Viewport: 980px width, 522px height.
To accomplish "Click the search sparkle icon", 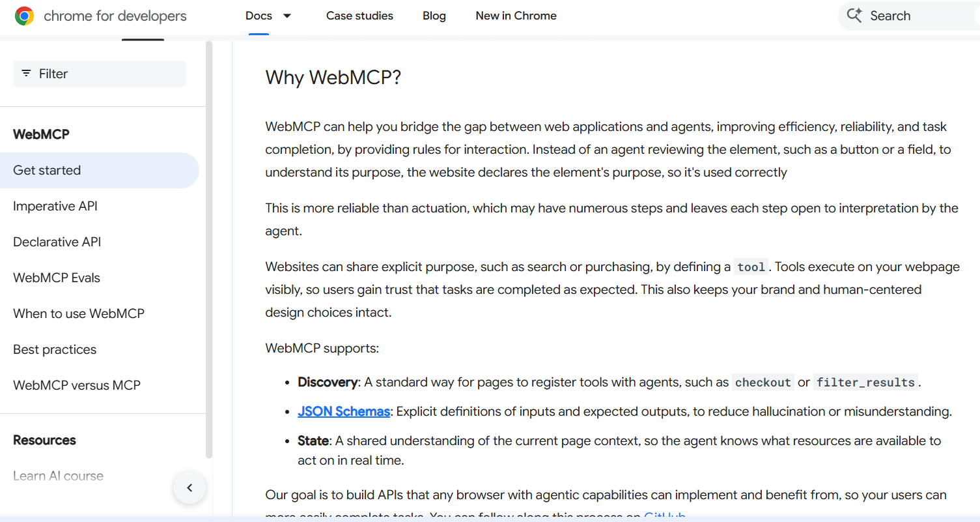I will (854, 16).
